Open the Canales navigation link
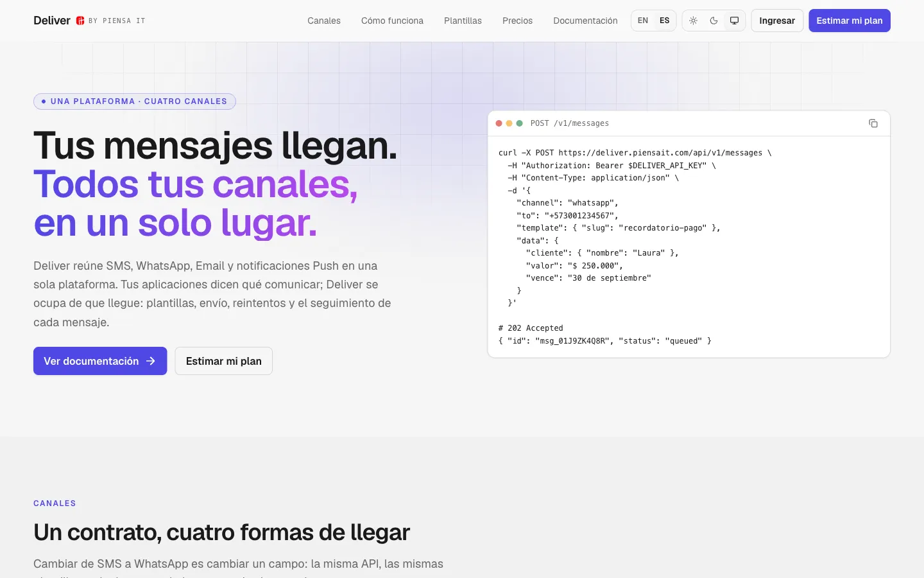The height and width of the screenshot is (578, 924). pos(324,21)
